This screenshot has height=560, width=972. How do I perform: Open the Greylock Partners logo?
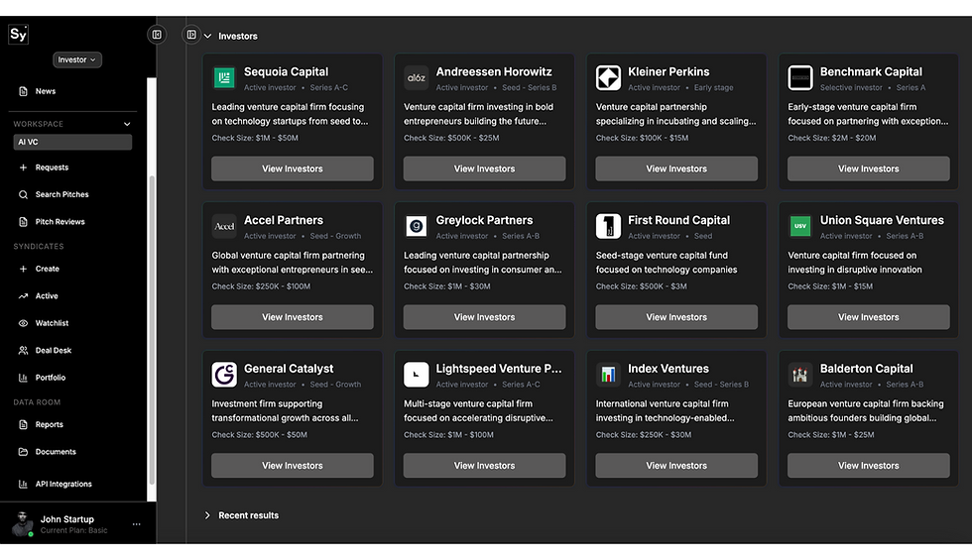(x=416, y=227)
